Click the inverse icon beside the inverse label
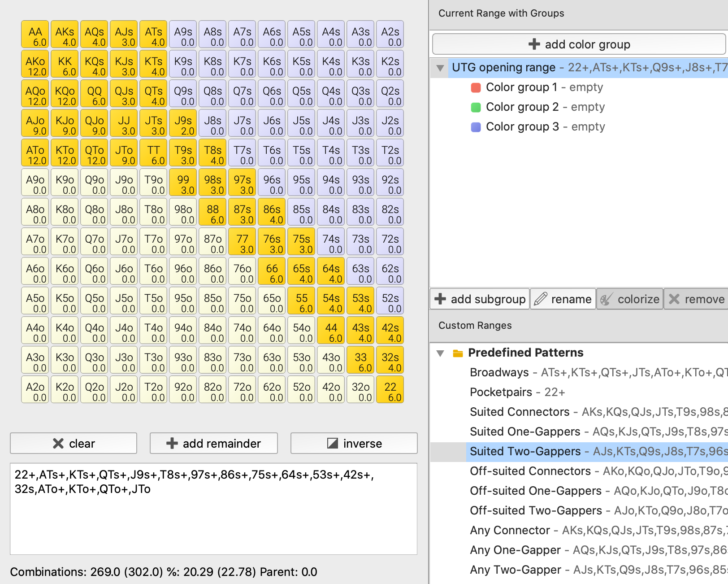728x584 pixels. tap(333, 444)
